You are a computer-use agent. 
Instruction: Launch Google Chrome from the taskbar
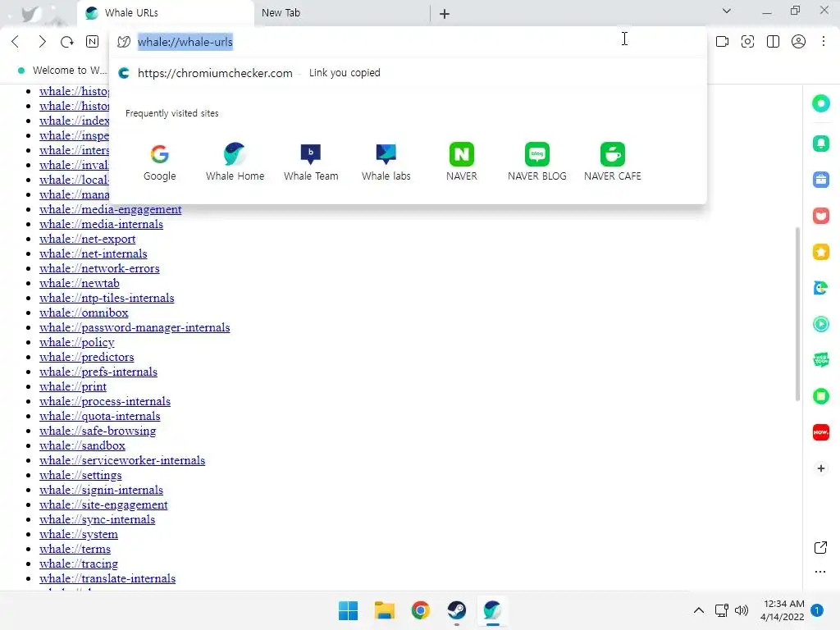[421, 610]
